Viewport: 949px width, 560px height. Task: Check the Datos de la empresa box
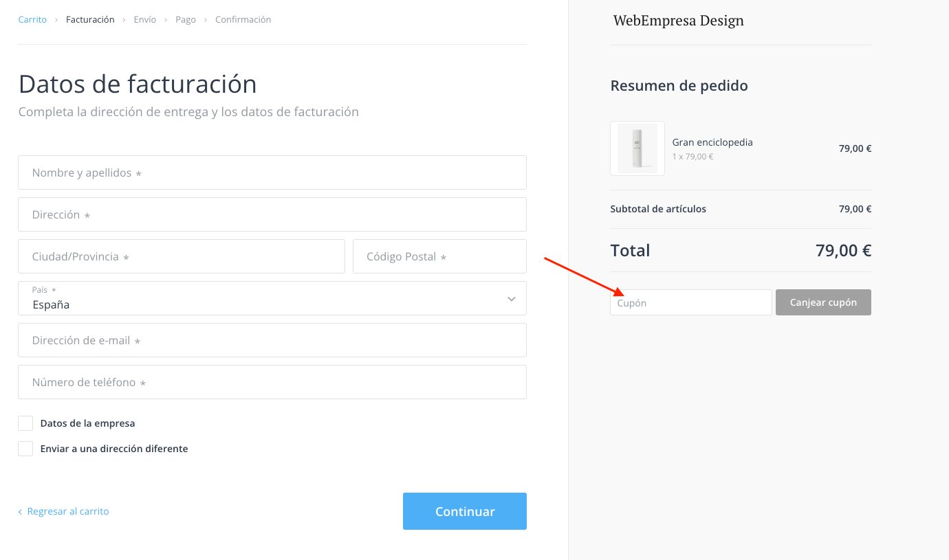[25, 423]
